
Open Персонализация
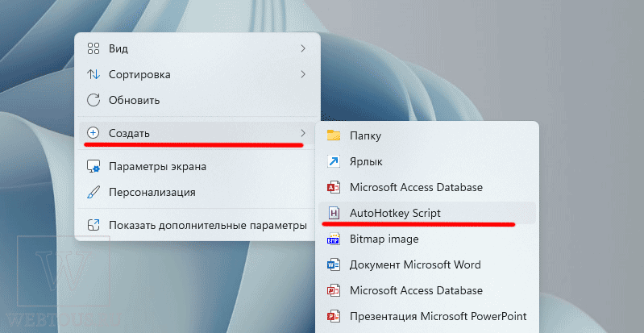point(197,193)
